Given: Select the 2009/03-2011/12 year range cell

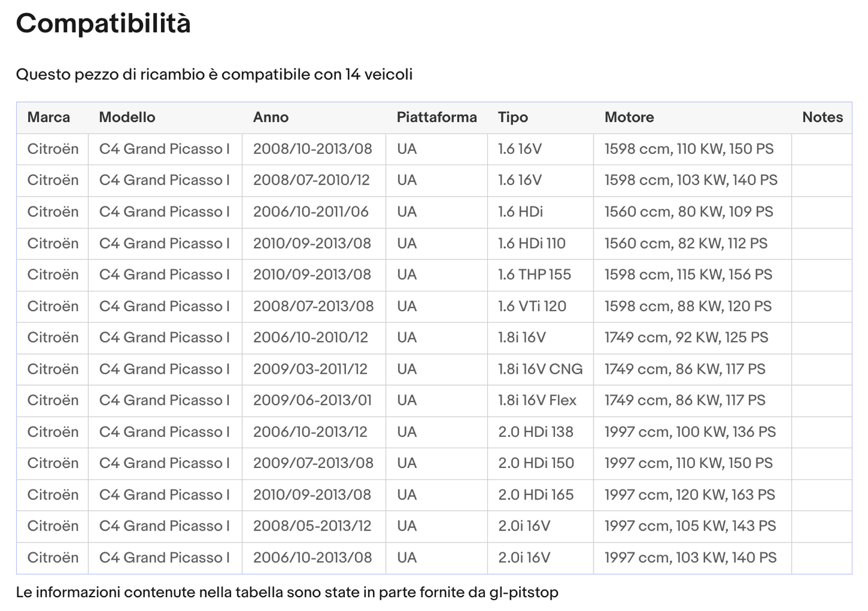Looking at the screenshot, I should [x=310, y=369].
